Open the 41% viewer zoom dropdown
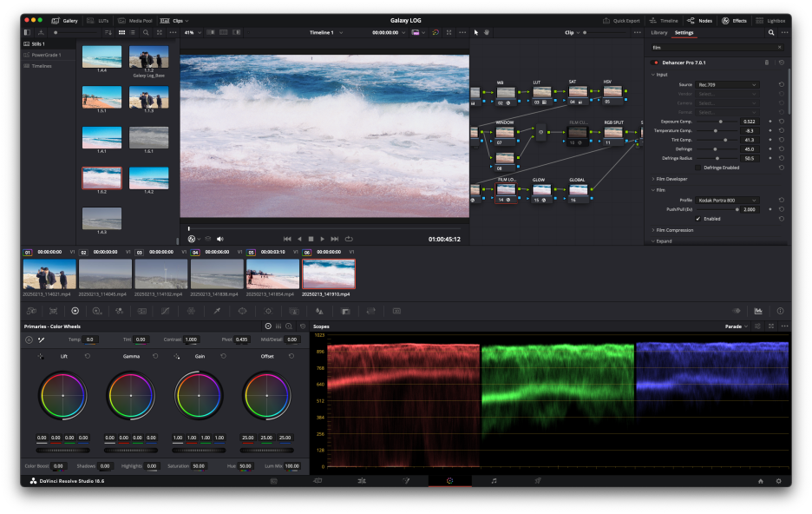 [x=193, y=32]
